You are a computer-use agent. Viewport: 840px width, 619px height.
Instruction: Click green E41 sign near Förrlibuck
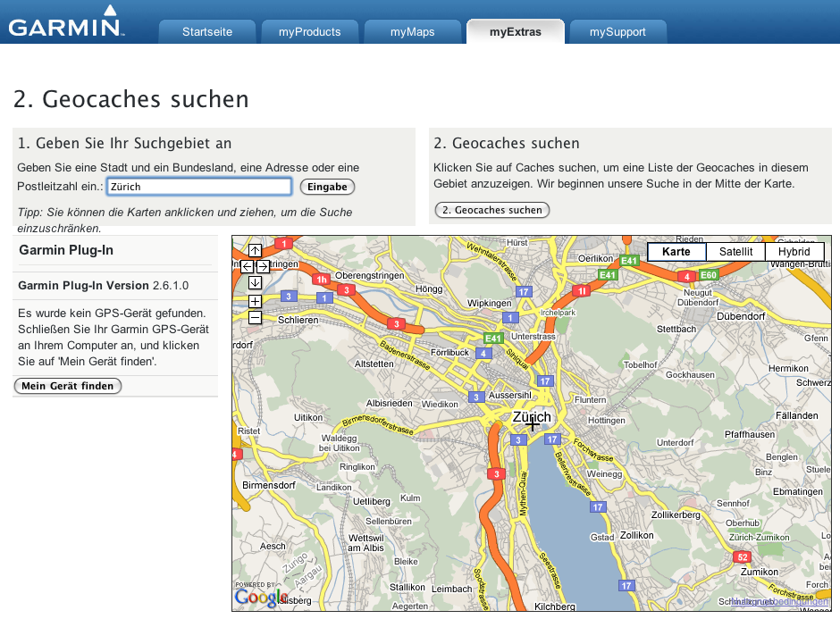tap(493, 338)
